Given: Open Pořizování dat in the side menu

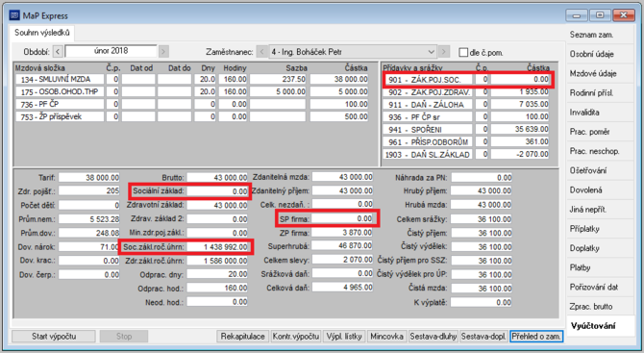Looking at the screenshot, I should coord(600,288).
